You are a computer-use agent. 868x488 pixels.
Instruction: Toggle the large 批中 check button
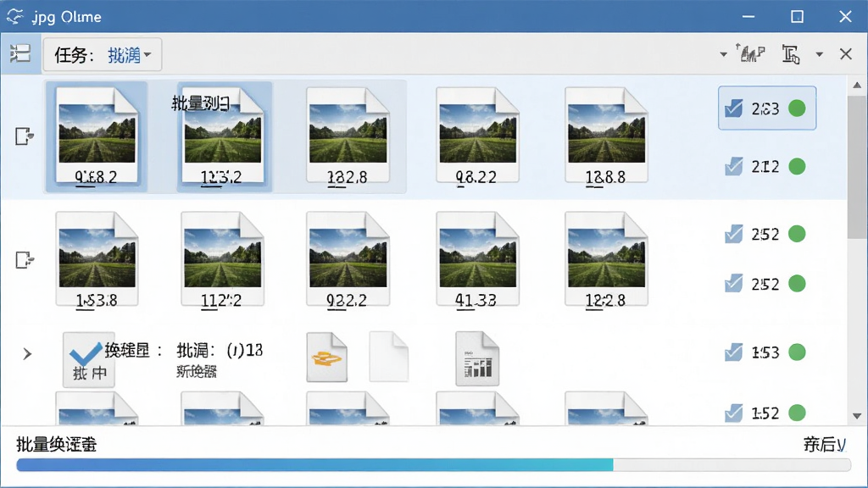pyautogui.click(x=88, y=359)
